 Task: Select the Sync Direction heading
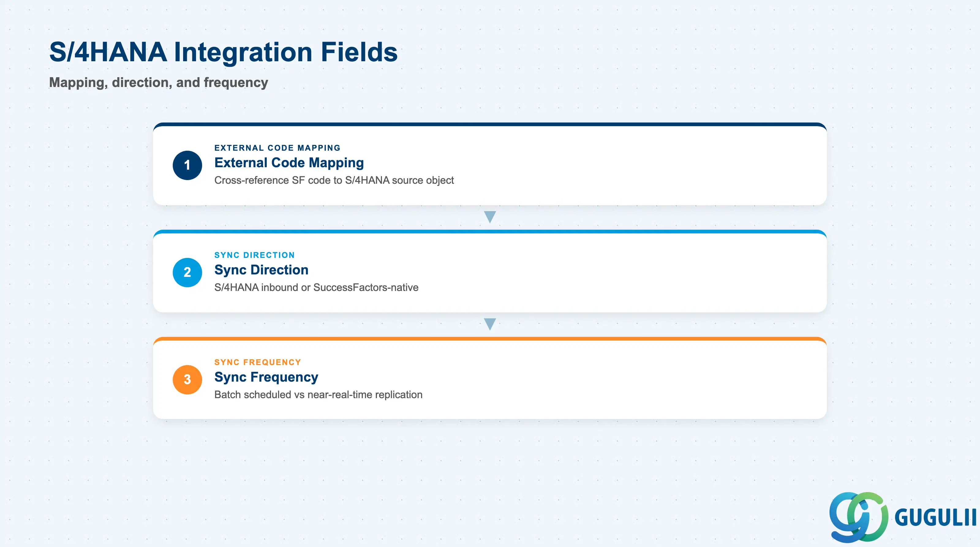[x=261, y=270]
